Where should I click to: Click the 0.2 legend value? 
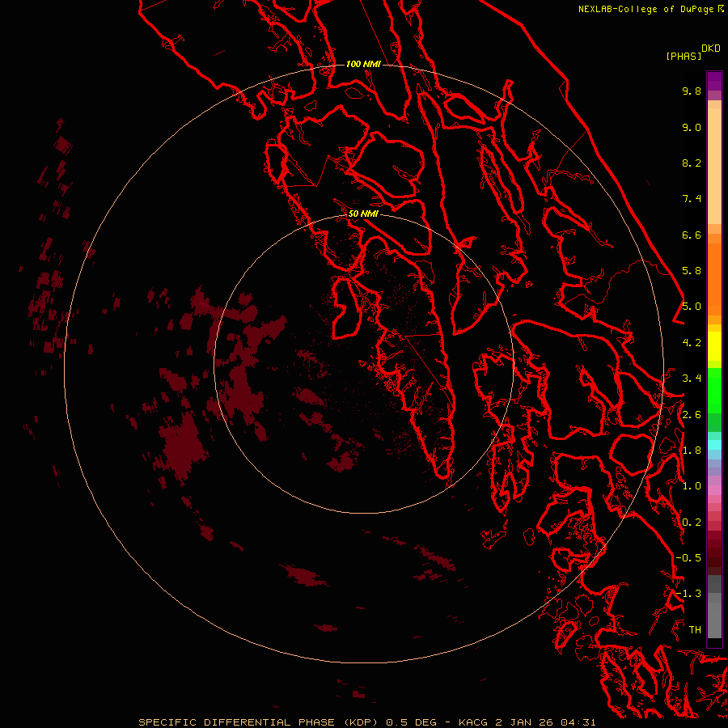coord(692,523)
